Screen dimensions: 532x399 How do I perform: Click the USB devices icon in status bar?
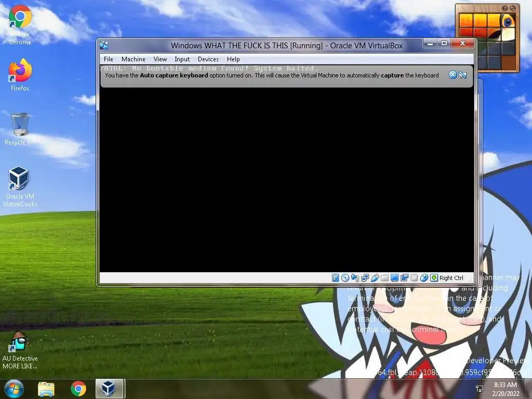375,278
